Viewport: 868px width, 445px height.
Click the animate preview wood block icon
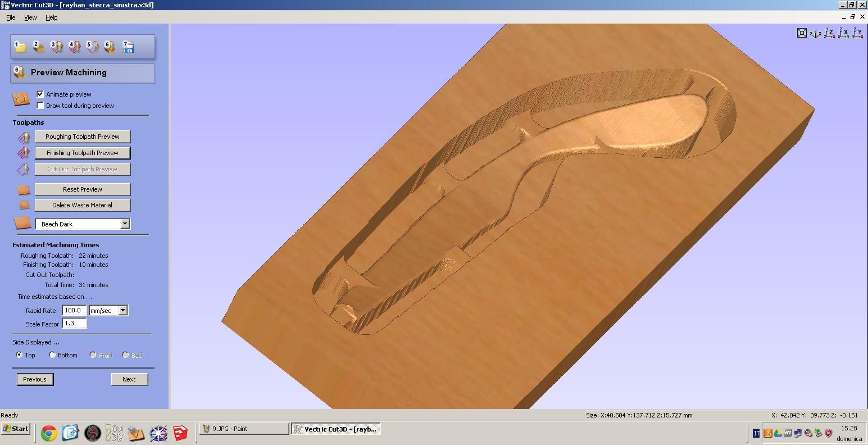(x=21, y=99)
